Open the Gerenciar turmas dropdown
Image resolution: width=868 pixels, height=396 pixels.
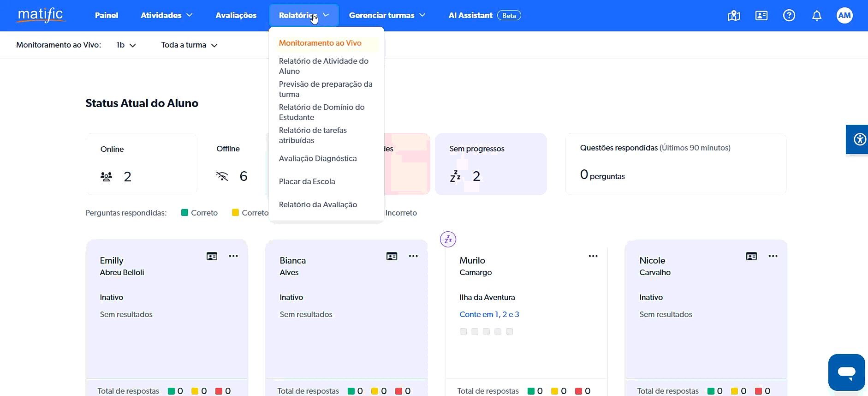pos(387,16)
